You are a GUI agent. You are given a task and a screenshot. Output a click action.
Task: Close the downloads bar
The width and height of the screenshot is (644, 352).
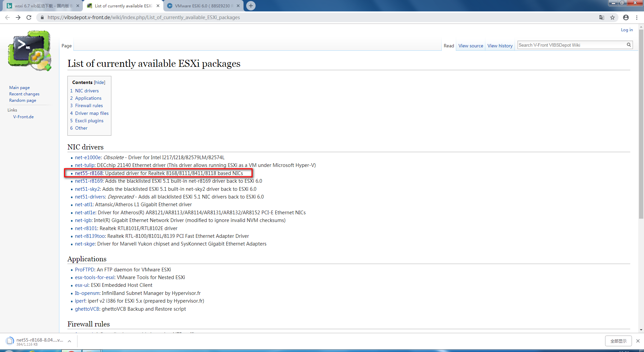638,341
